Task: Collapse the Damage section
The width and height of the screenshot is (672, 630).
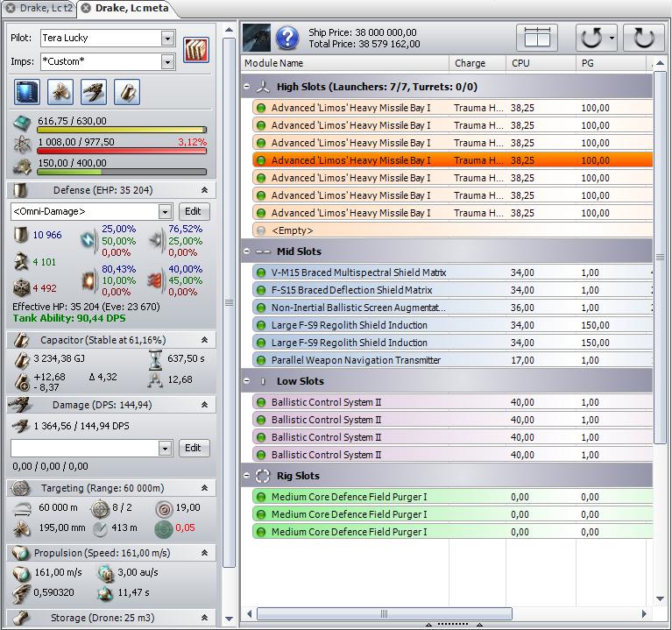Action: pyautogui.click(x=205, y=405)
